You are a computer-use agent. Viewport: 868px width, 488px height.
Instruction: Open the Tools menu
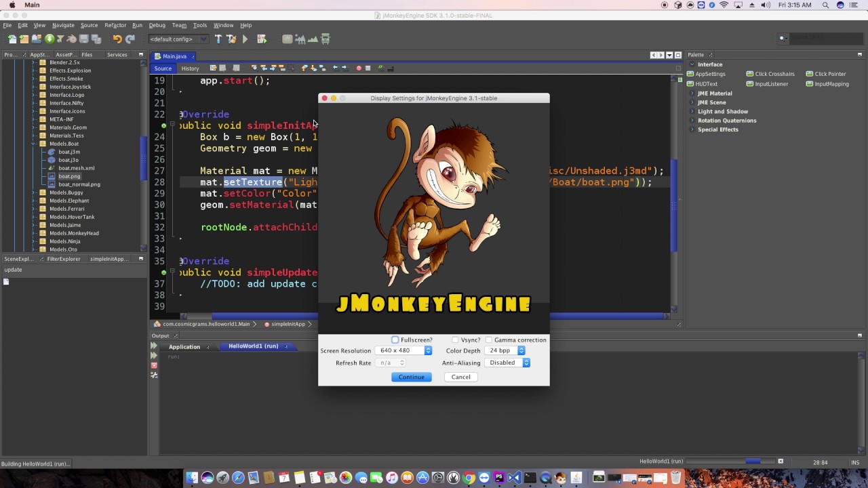(200, 25)
